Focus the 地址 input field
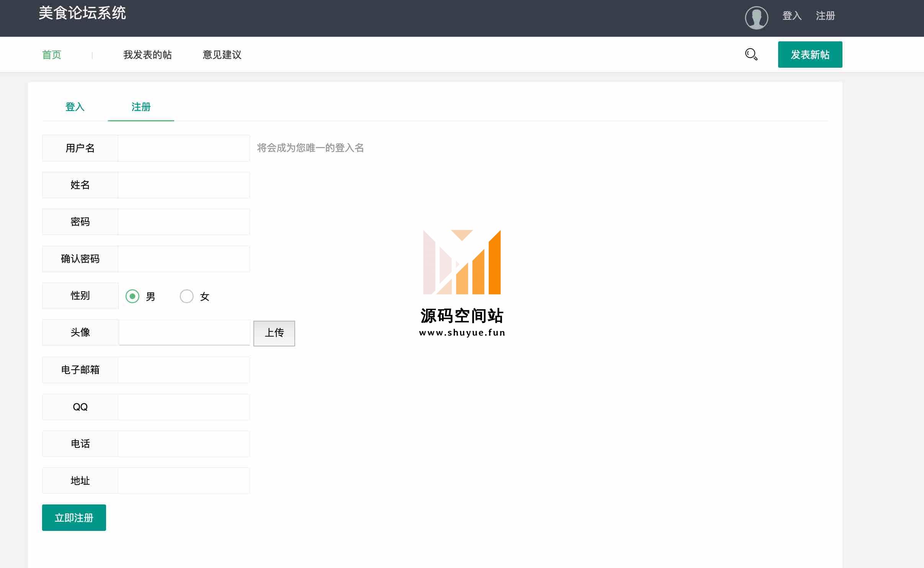924x568 pixels. pyautogui.click(x=184, y=480)
